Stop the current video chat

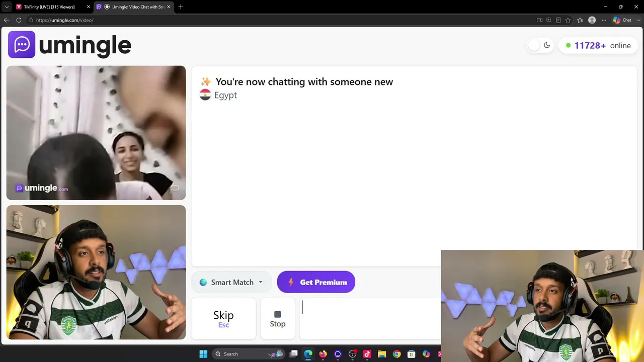tap(278, 319)
